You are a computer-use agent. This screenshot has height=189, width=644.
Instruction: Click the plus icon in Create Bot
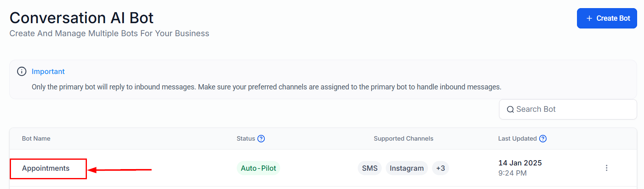pos(589,18)
